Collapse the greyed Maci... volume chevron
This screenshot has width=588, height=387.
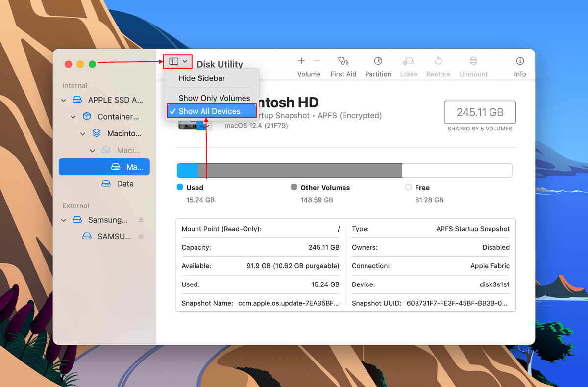(x=92, y=151)
